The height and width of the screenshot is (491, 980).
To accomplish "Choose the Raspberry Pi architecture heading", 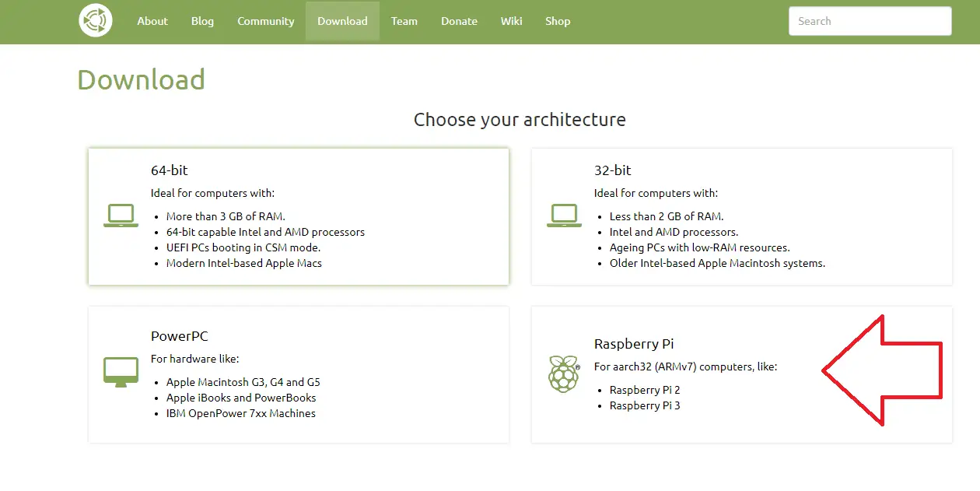I will coord(634,343).
